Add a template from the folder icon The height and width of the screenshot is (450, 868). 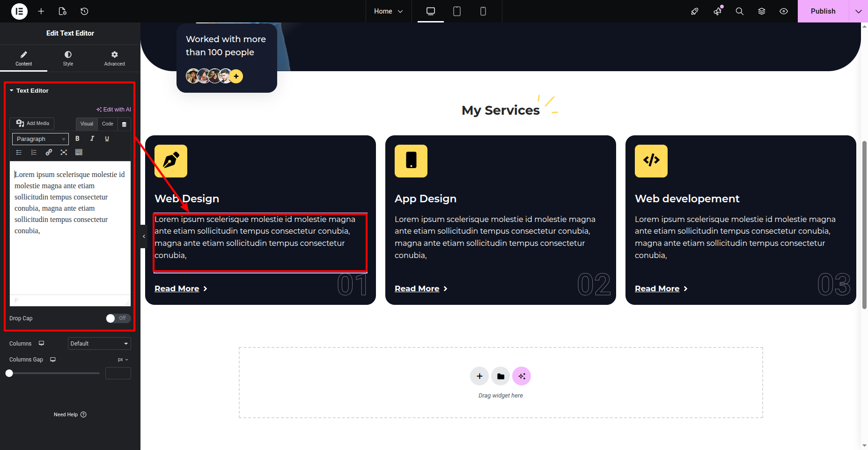pos(500,376)
